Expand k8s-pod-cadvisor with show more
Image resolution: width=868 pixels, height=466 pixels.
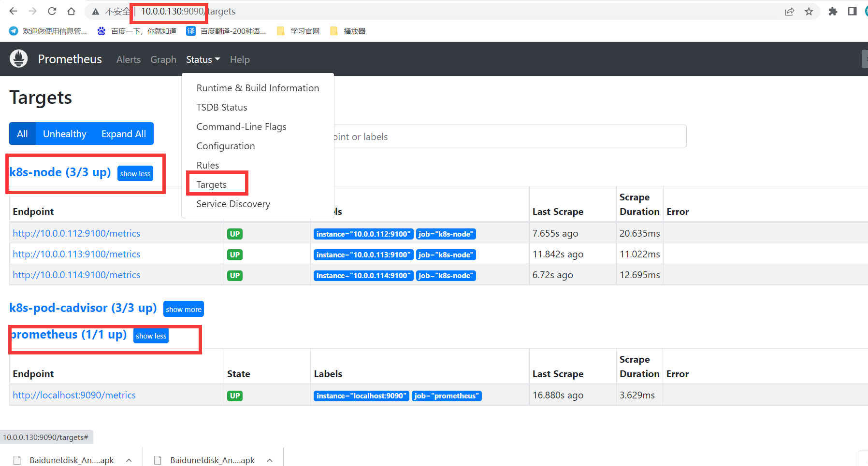click(184, 309)
